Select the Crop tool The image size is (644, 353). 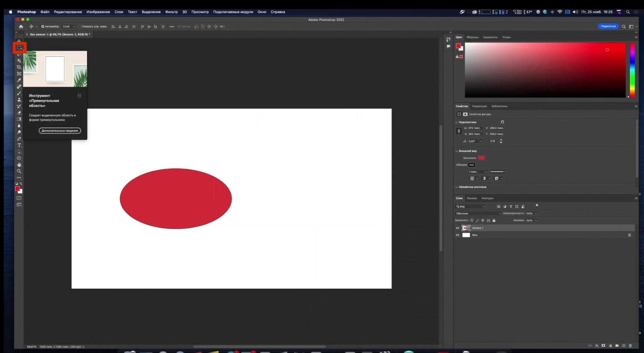(19, 67)
